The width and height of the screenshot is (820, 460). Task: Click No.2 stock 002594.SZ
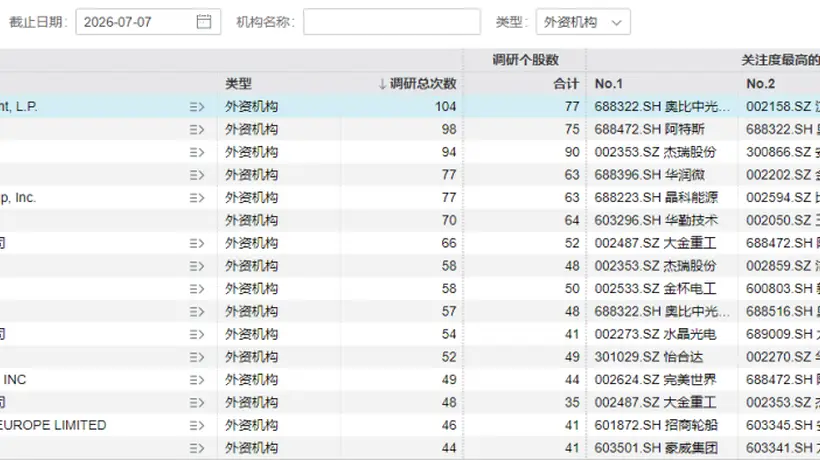[x=783, y=198]
